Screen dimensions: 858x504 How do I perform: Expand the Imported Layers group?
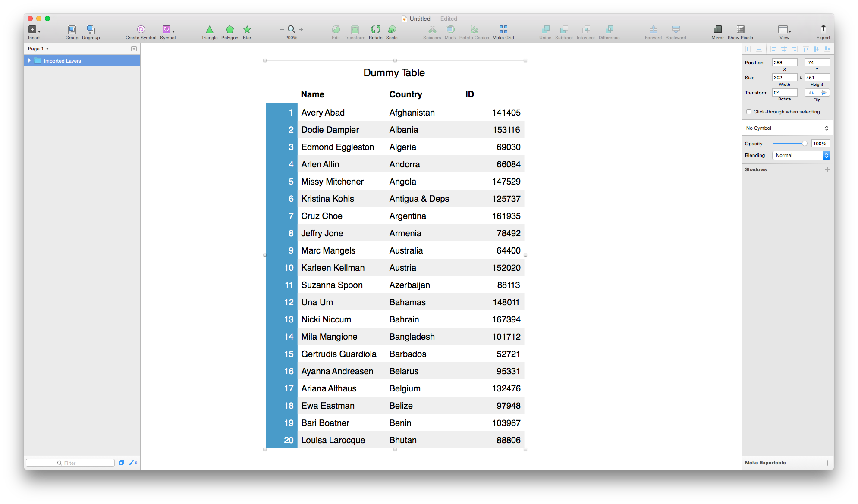pos(29,61)
